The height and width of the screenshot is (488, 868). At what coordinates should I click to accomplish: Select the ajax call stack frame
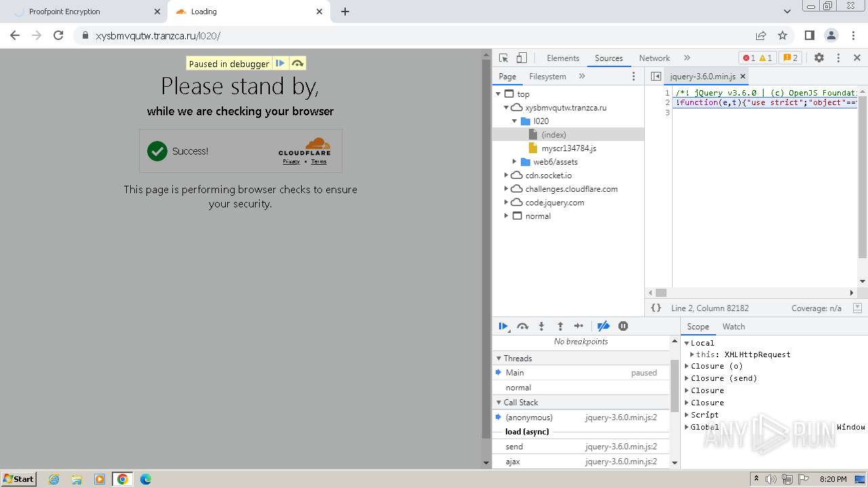tap(581, 462)
